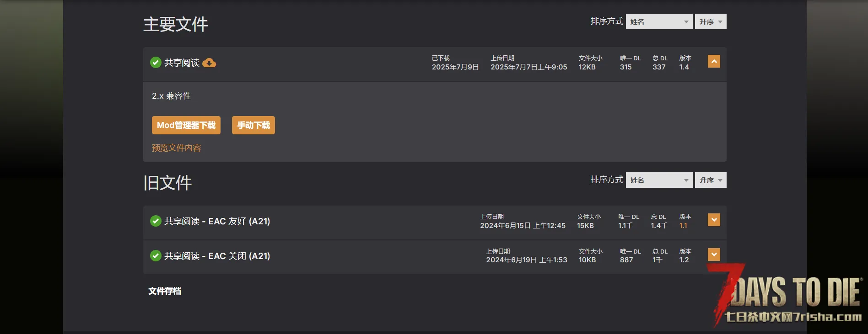
Task: Expand the EAC 友好 (A21) file row
Action: [x=714, y=220]
